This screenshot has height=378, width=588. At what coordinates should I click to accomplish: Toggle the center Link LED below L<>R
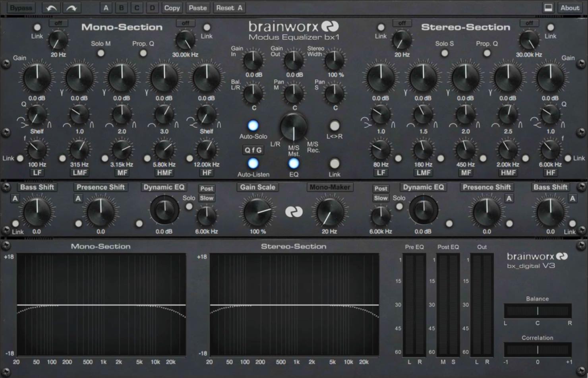[335, 163]
